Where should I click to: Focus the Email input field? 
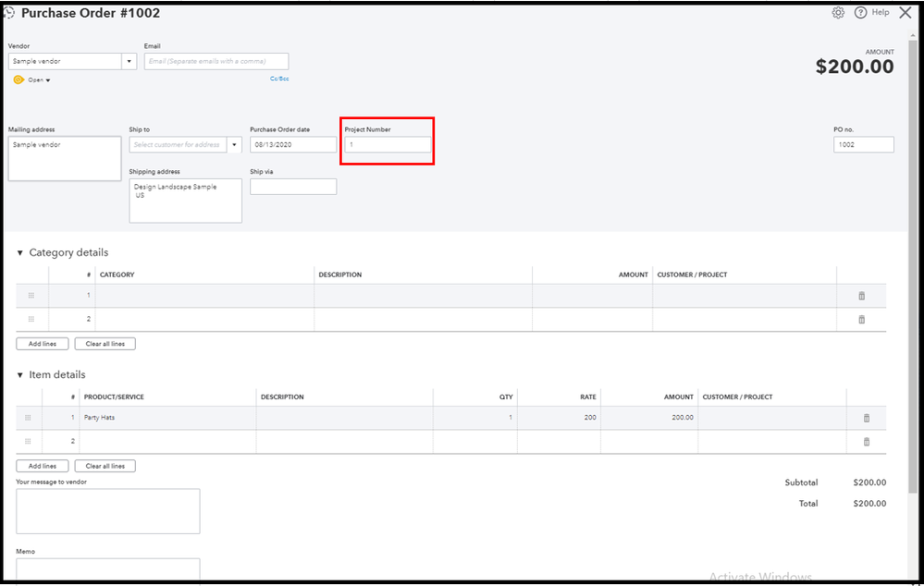click(x=216, y=61)
